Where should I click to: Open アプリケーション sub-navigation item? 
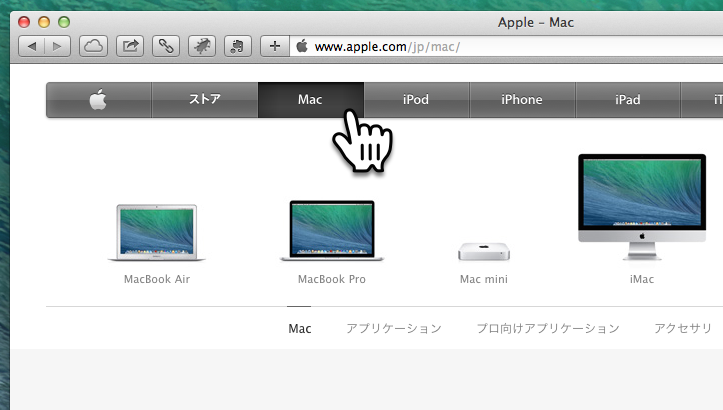pos(394,328)
